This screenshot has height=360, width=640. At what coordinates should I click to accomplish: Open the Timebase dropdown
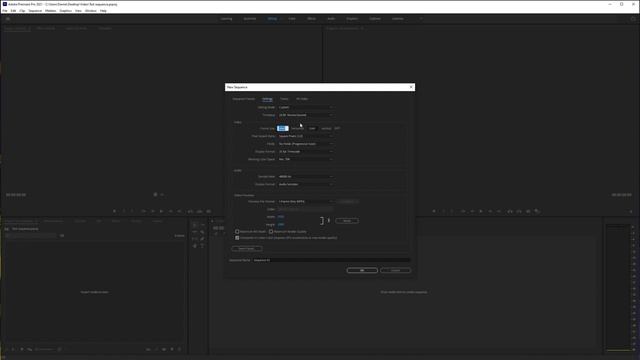pos(306,115)
